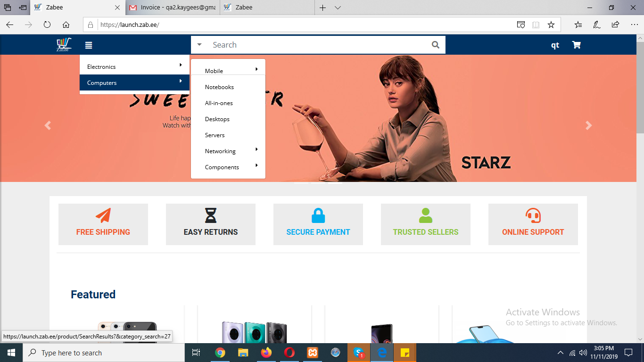Viewport: 644px width, 362px height.
Task: Click the reading view book icon
Action: 536,25
